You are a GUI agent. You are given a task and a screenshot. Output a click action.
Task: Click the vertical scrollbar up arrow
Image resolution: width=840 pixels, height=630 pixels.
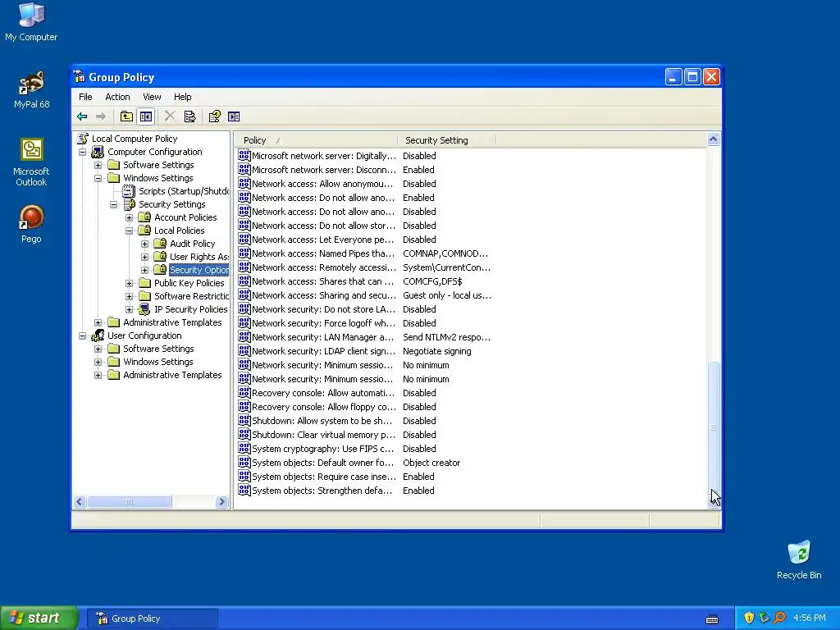tap(713, 139)
